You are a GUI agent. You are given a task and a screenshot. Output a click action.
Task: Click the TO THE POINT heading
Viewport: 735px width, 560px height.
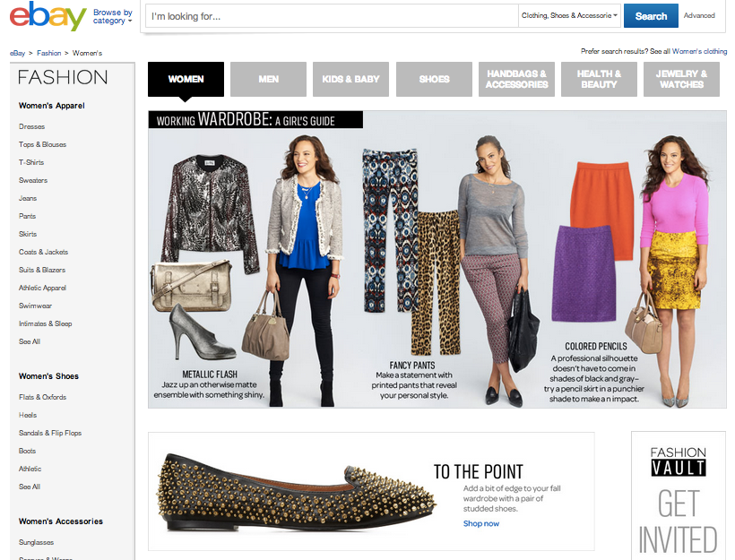[x=478, y=471]
